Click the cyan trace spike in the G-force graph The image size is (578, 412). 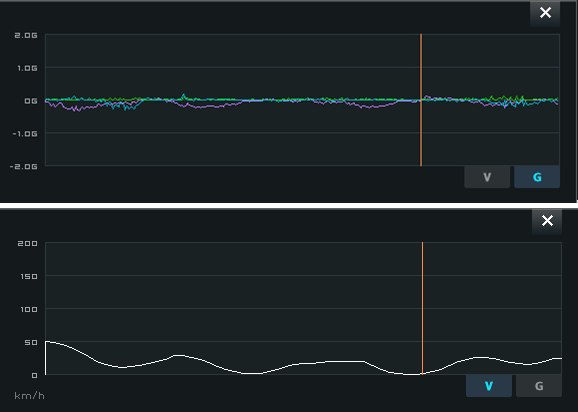[184, 96]
